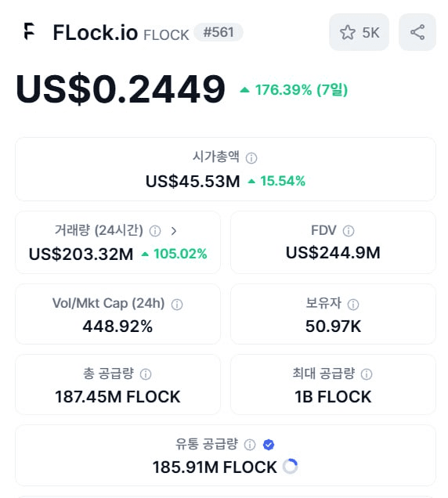
Task: Click the FLock.io logo icon
Action: pos(29,31)
